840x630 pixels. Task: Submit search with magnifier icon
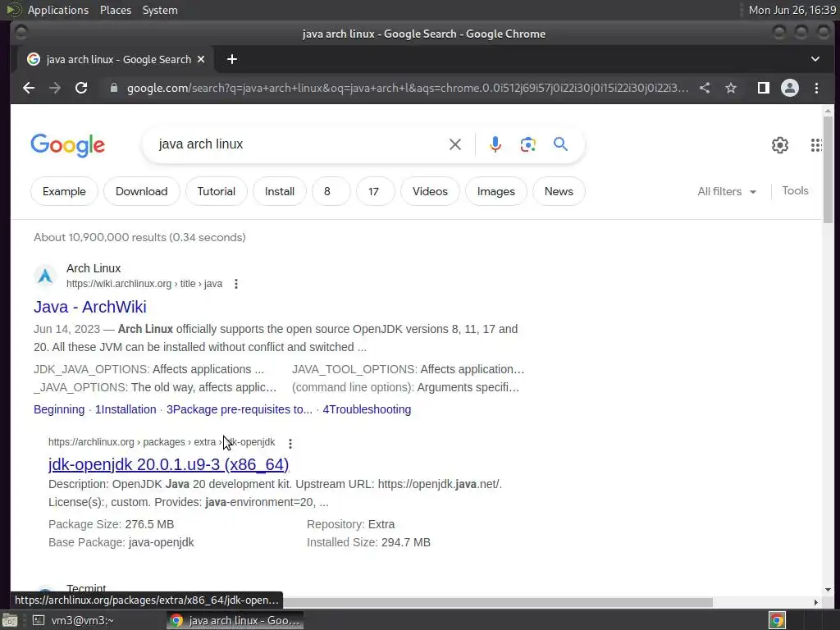click(560, 144)
